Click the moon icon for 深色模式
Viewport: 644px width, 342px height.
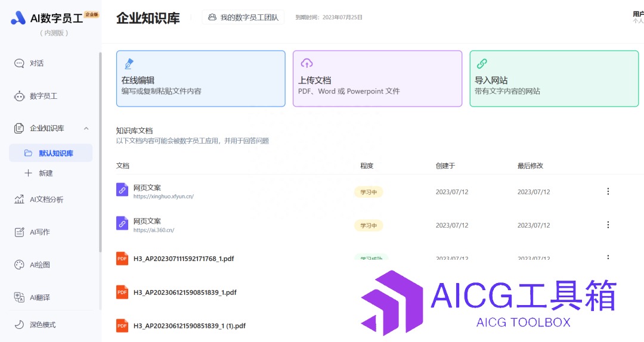19,324
